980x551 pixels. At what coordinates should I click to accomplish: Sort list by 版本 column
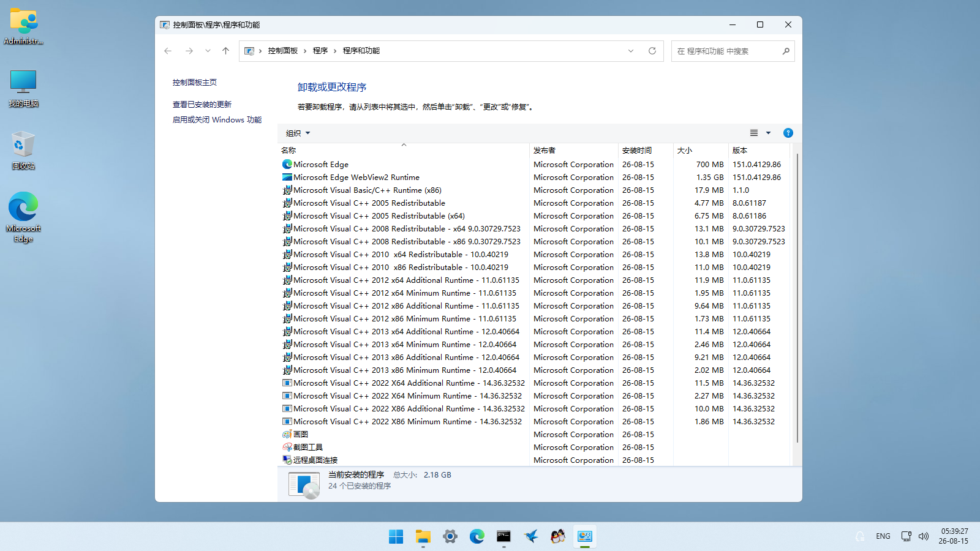tap(759, 150)
